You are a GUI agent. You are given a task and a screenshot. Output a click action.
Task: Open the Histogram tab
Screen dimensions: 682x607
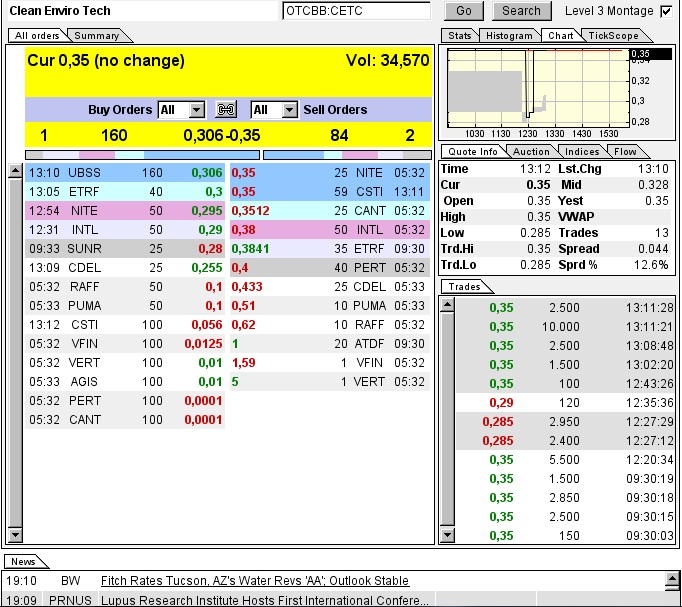pos(509,36)
